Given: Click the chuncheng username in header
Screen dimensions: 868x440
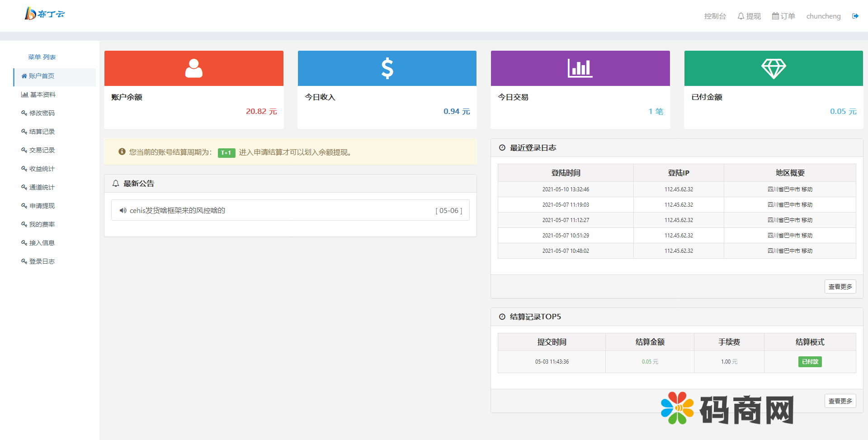Looking at the screenshot, I should click(823, 16).
